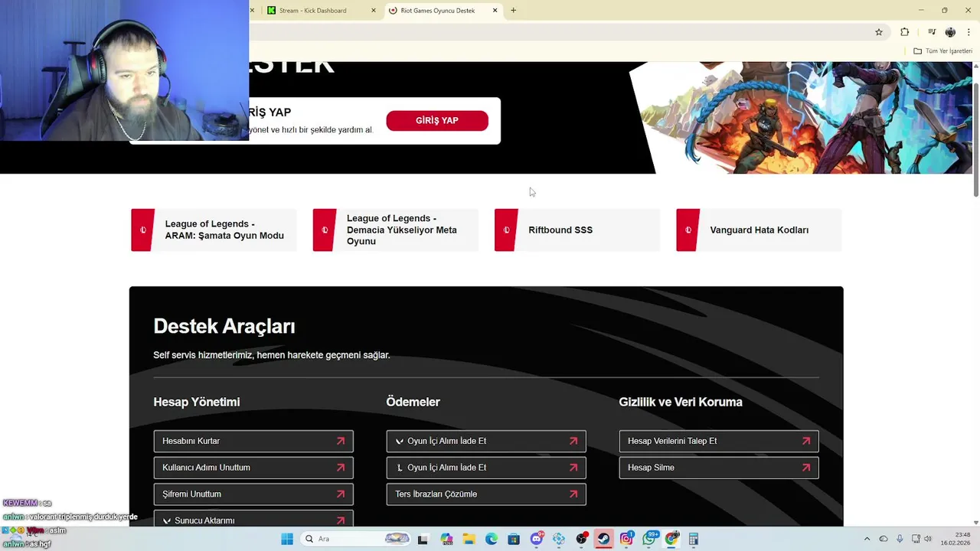Viewport: 980px width, 551px height.
Task: Click the red Riot icon on Vanguard Hata Kodları
Action: click(688, 230)
